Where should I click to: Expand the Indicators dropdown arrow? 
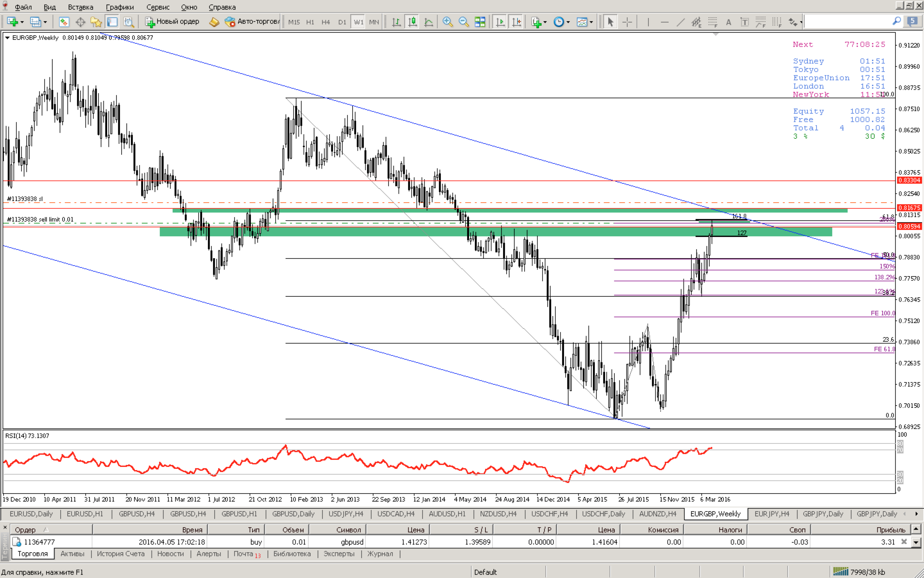545,22
